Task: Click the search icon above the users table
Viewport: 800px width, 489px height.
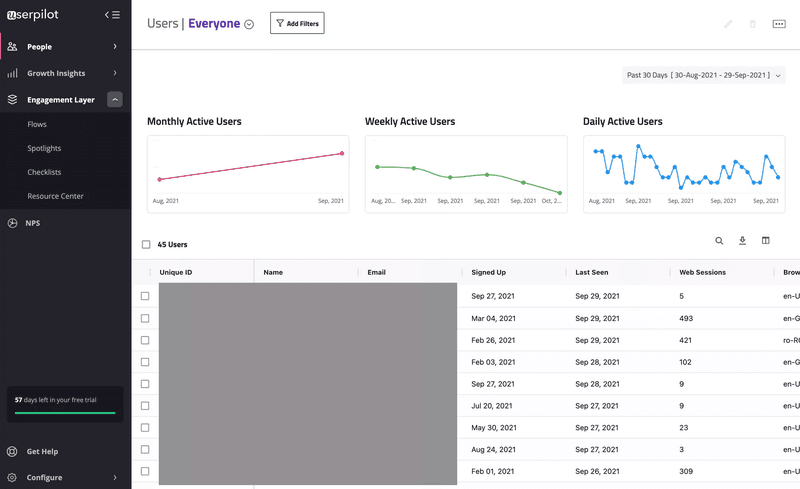Action: coord(719,241)
